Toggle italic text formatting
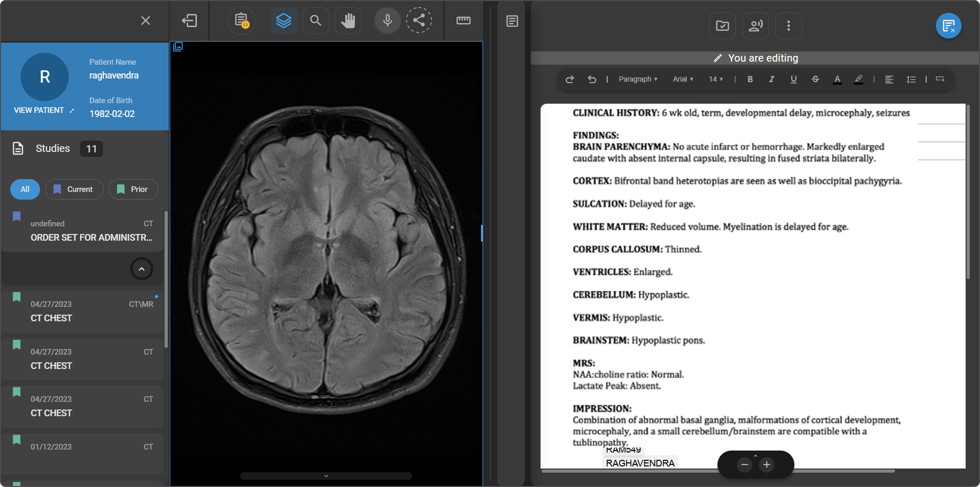 (771, 79)
